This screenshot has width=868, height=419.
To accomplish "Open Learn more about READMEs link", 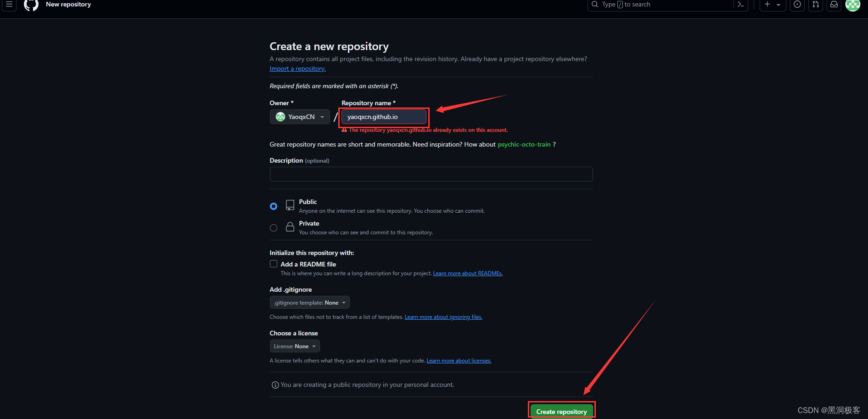I will click(x=468, y=273).
